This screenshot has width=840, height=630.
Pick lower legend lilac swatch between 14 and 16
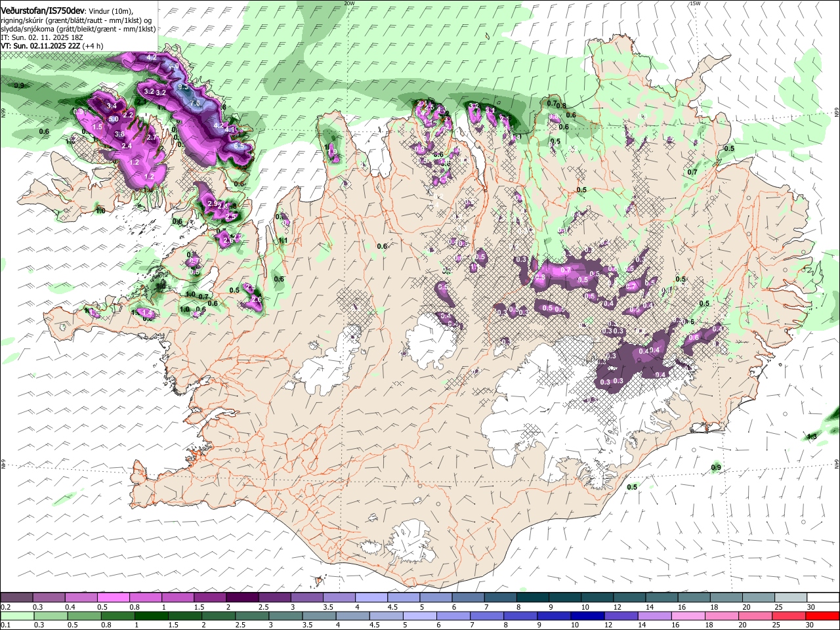[655, 616]
